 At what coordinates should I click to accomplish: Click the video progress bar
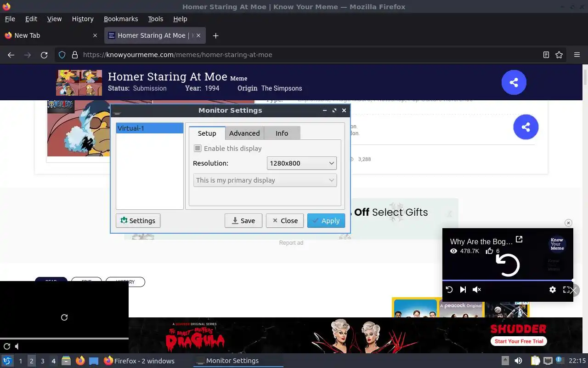(x=508, y=280)
